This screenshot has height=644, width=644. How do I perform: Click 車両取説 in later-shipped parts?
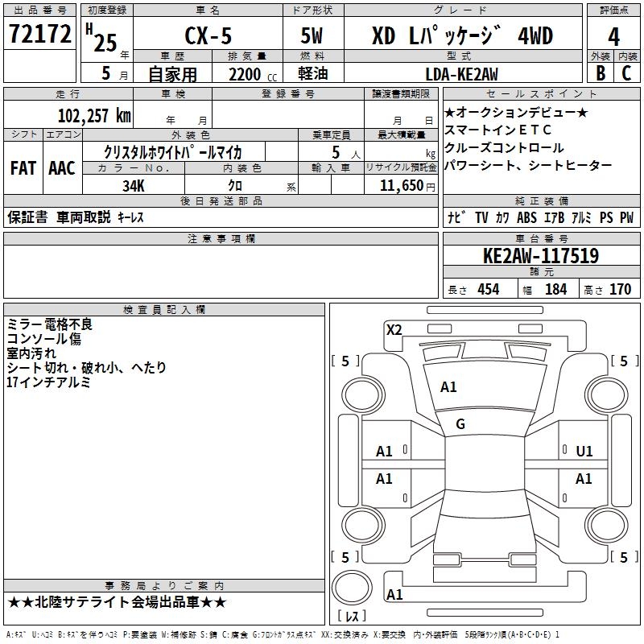point(84,217)
